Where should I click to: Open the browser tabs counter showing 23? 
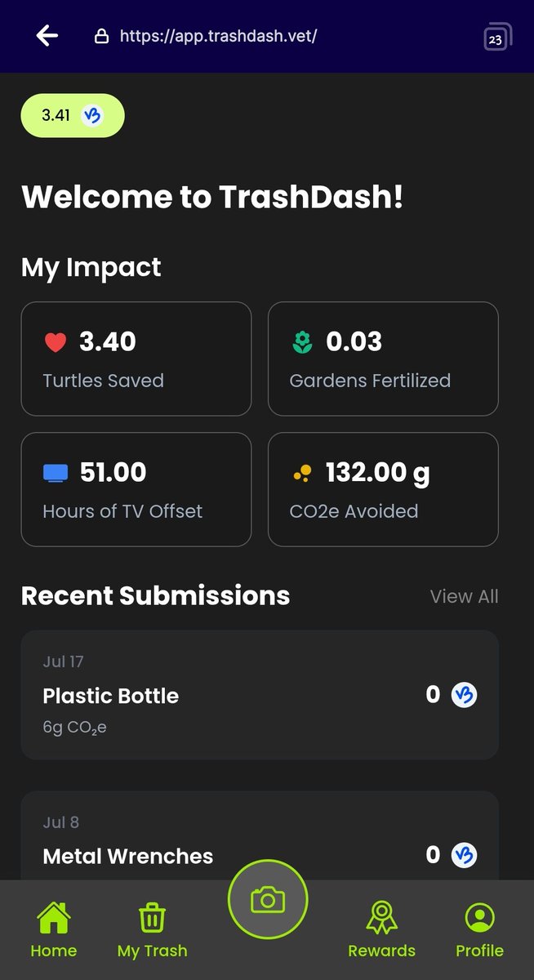coord(496,38)
